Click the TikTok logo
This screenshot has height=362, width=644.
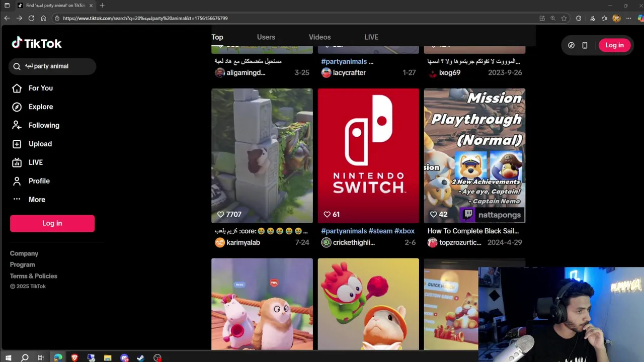coord(37,43)
